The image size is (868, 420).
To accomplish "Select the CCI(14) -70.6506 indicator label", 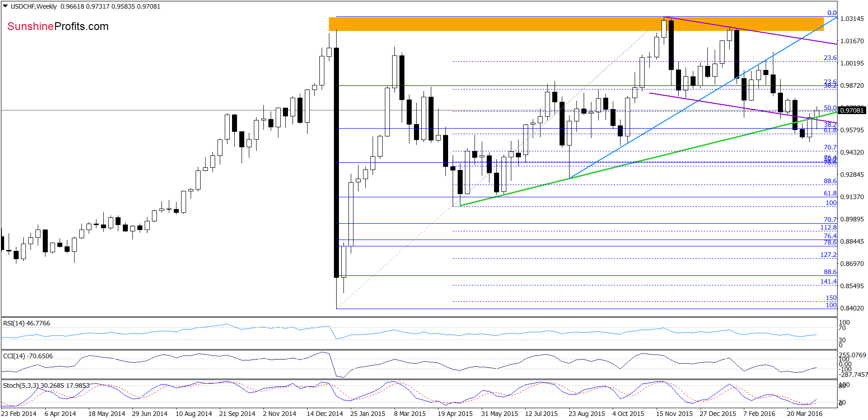I will click(28, 356).
